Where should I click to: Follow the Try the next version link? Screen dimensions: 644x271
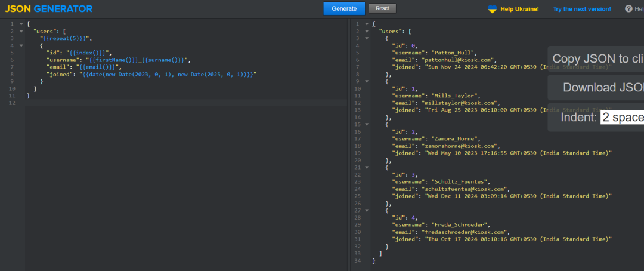(581, 9)
